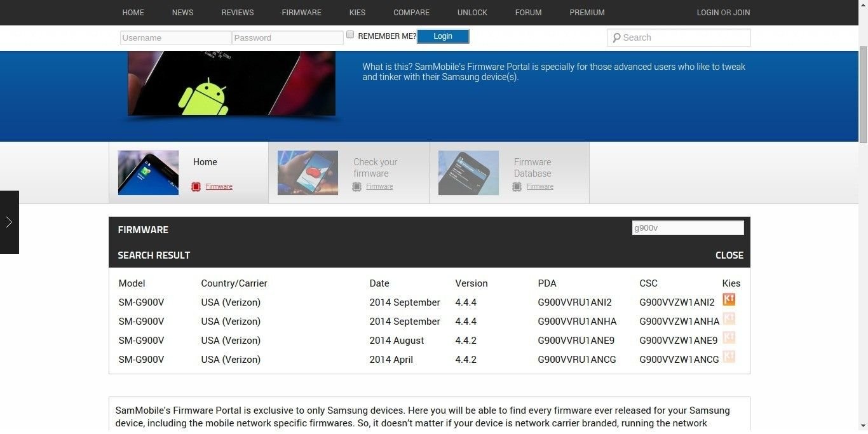Click PDA value G900VVRU1ANCG
Viewport: 868px width, 434px height.
tap(577, 360)
